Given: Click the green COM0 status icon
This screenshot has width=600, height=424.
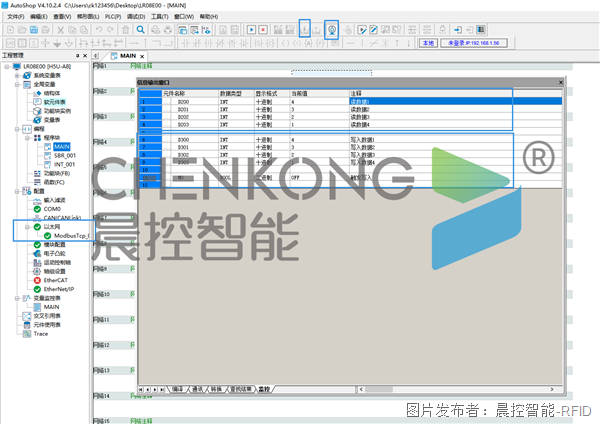Looking at the screenshot, I should click(x=36, y=208).
